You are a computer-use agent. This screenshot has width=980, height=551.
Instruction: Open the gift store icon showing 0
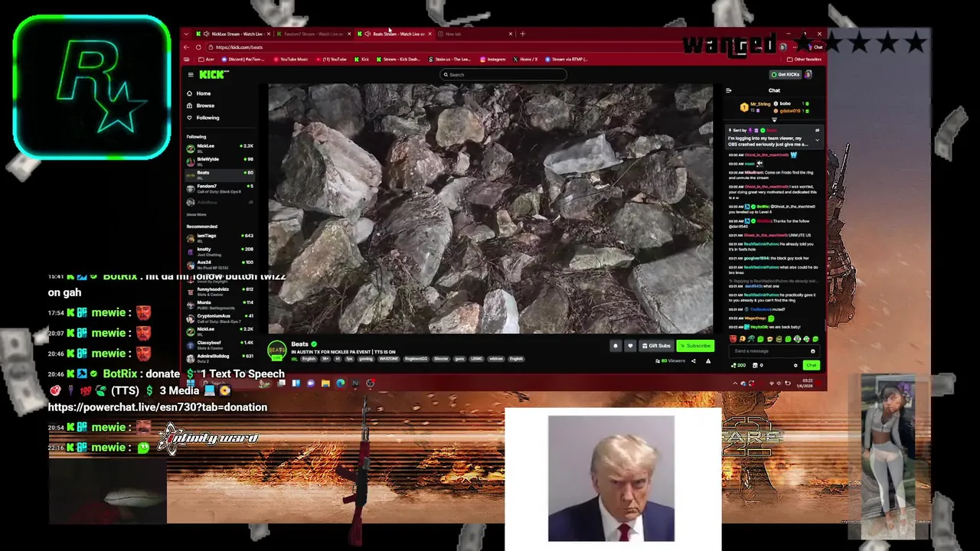(757, 365)
